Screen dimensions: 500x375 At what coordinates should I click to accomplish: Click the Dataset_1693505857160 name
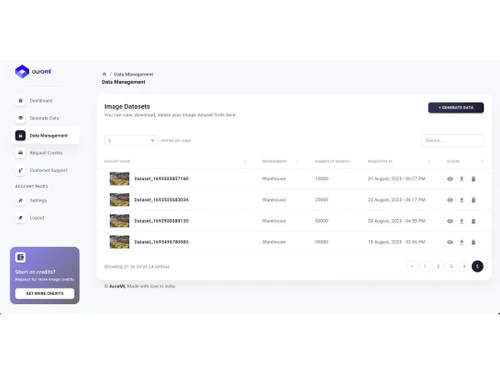click(x=161, y=179)
